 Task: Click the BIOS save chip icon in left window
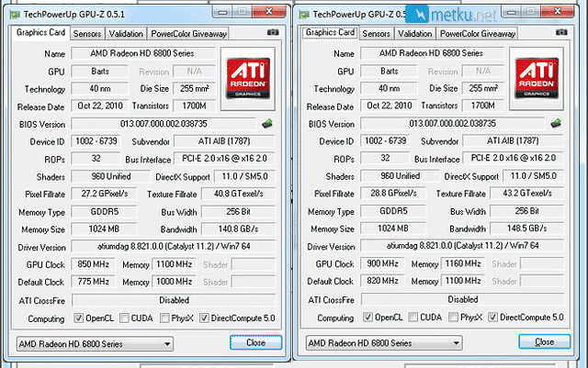(x=267, y=123)
